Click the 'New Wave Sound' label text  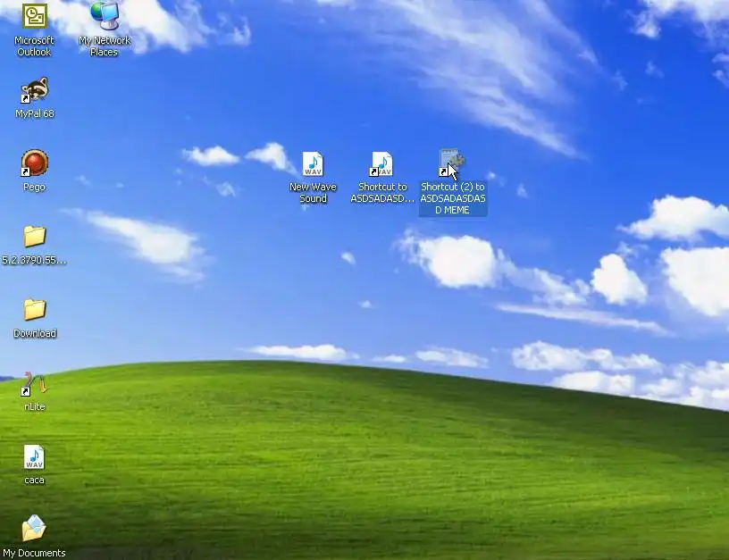pyautogui.click(x=313, y=192)
